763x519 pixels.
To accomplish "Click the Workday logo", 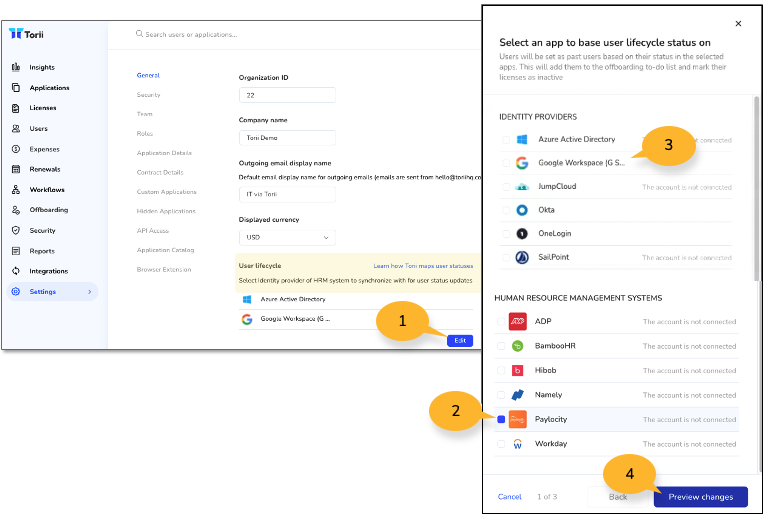I will click(x=518, y=444).
